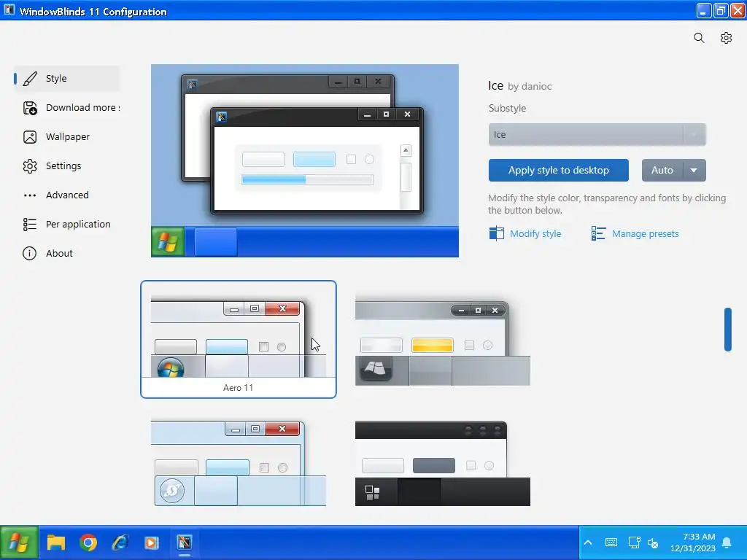The width and height of the screenshot is (747, 560).
Task: Click the Style brush icon in sidebar
Action: [x=29, y=79]
